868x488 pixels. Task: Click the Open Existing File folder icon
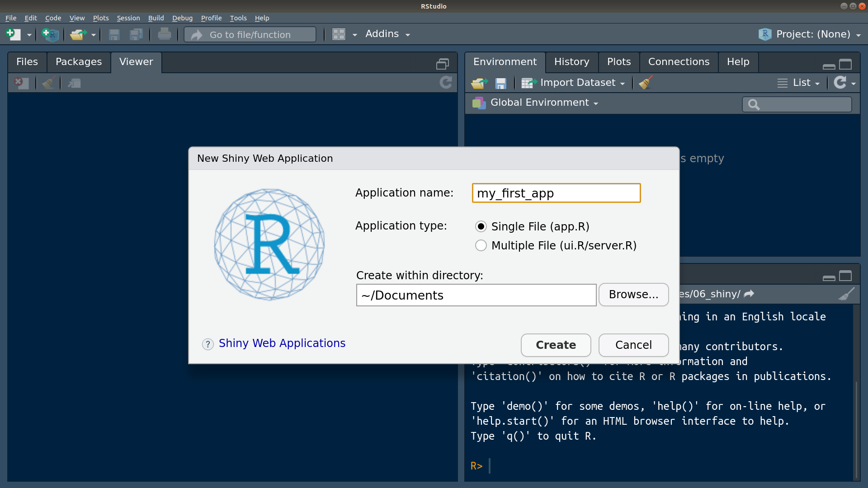(78, 34)
